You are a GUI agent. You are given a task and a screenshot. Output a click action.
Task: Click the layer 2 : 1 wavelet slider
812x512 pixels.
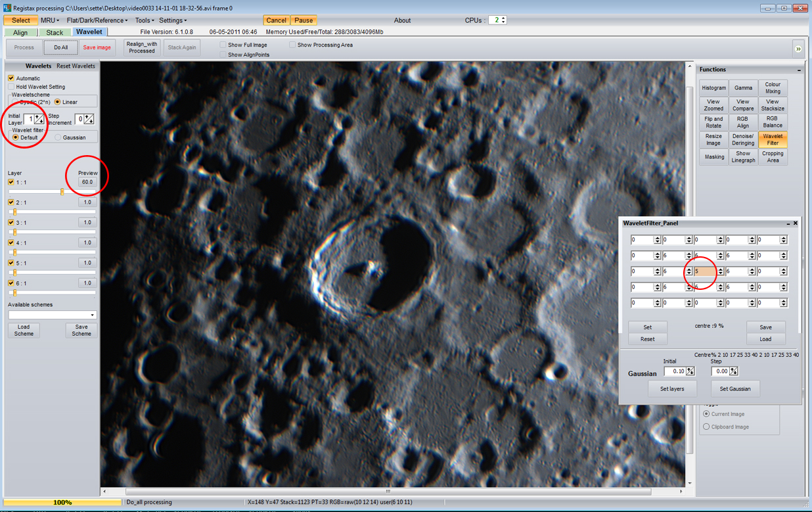53,212
